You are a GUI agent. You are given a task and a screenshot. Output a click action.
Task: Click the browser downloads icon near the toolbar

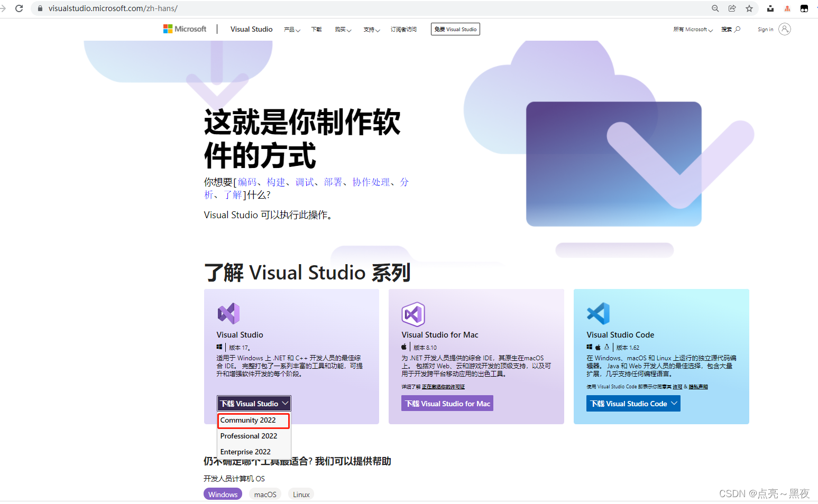(770, 8)
